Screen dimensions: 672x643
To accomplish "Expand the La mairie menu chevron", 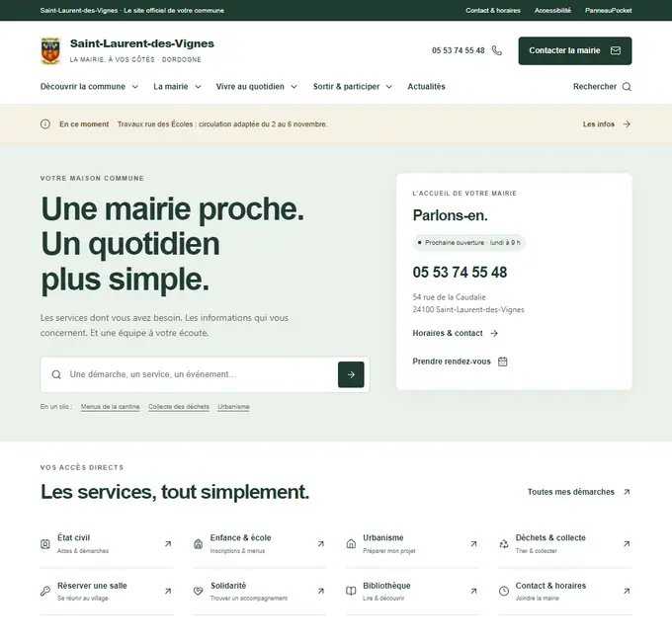I will pos(198,87).
